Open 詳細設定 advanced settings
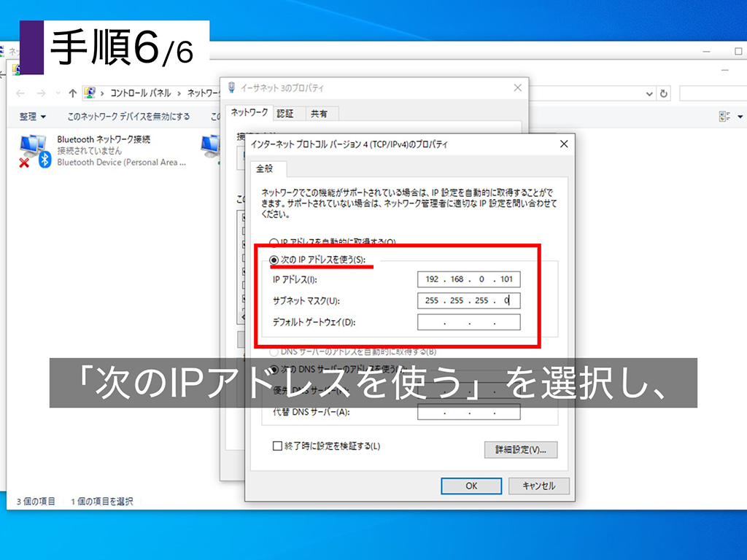Screen dimensions: 747x560 coord(521,450)
